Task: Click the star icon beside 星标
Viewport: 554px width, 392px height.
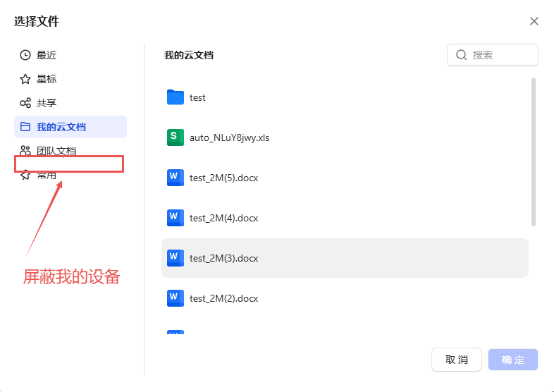Action: (x=25, y=79)
